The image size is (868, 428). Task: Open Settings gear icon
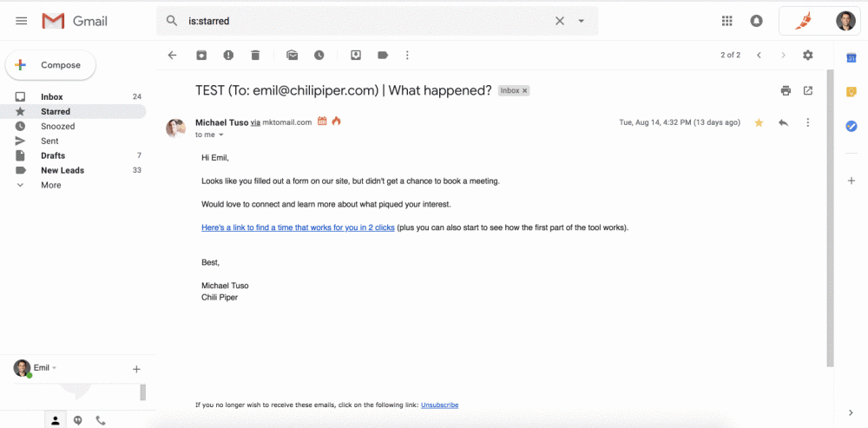(808, 55)
